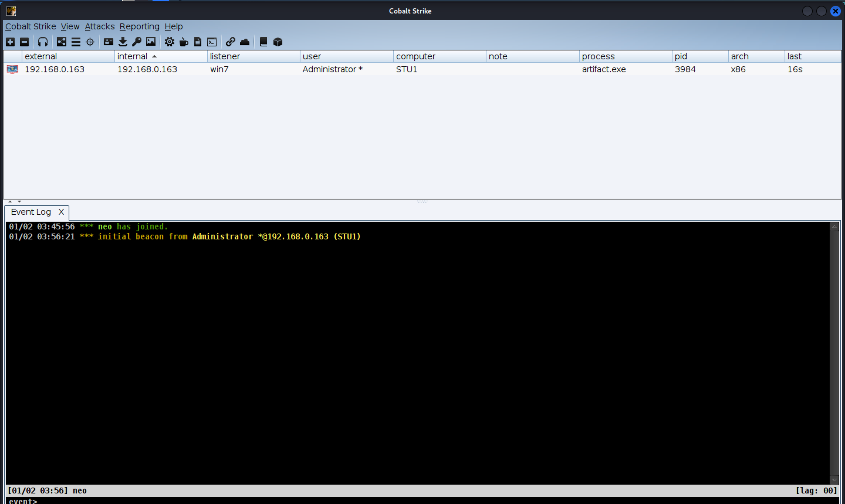This screenshot has height=504, width=845.
Task: Open MS Office macro document icon
Action: click(198, 42)
